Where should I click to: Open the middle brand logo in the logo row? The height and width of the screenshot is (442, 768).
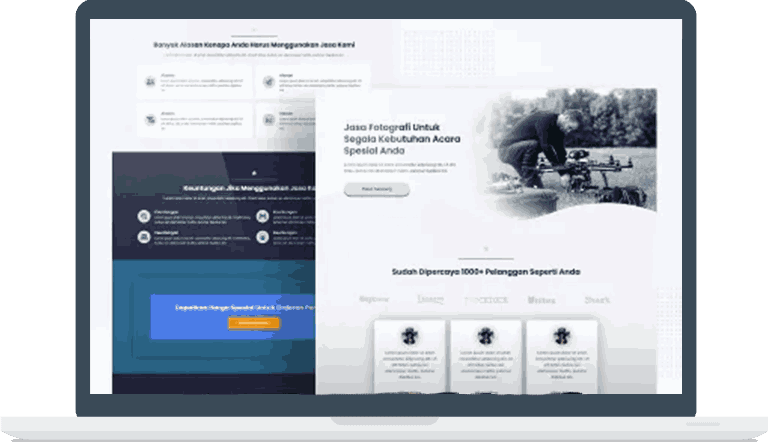point(486,298)
